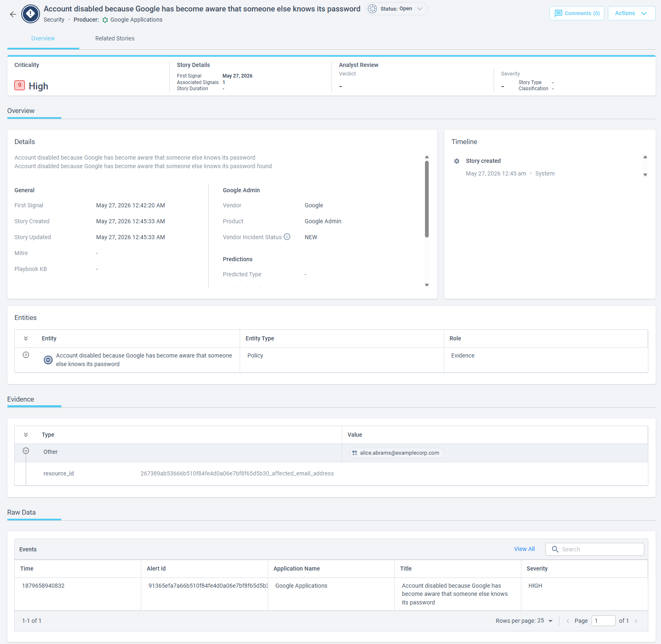Click the entity icon in the alice.abrams chip
Viewport: 661px width, 644px height.
click(354, 453)
